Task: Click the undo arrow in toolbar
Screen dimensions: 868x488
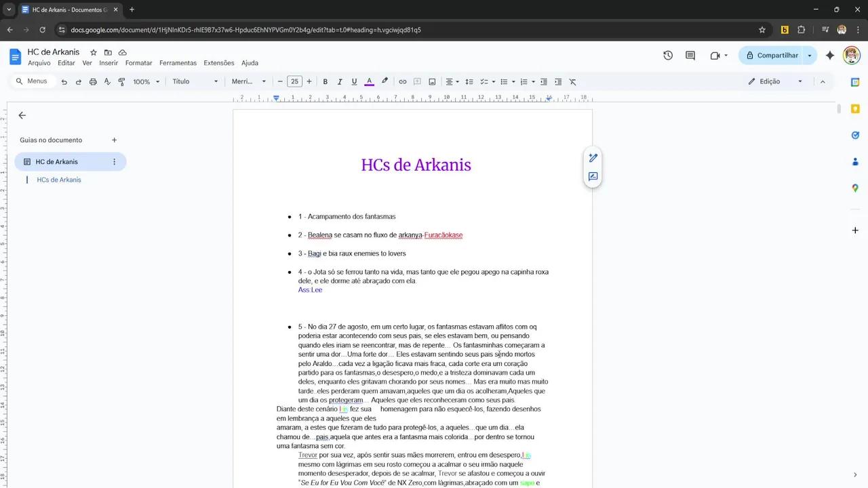Action: tap(64, 82)
